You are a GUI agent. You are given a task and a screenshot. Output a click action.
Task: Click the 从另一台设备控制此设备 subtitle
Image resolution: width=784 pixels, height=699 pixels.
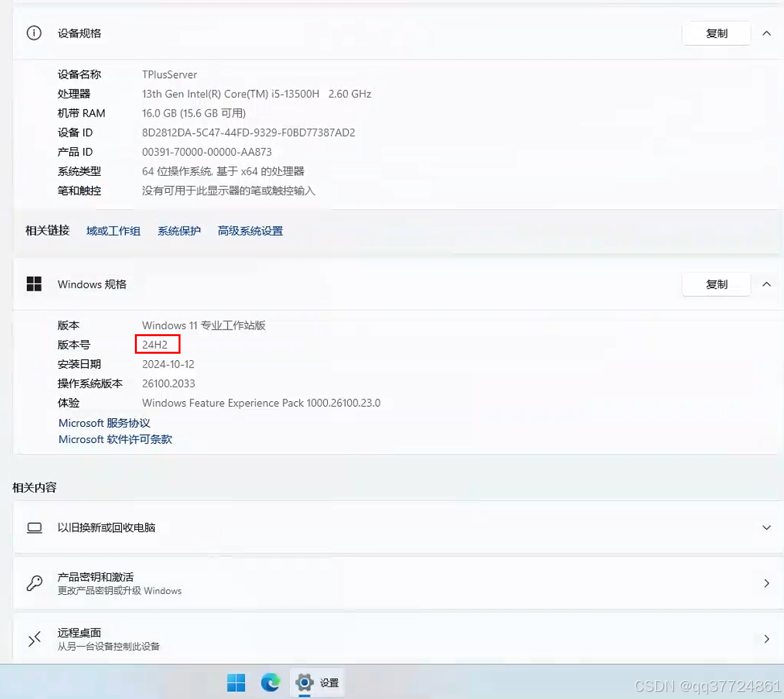pyautogui.click(x=109, y=646)
